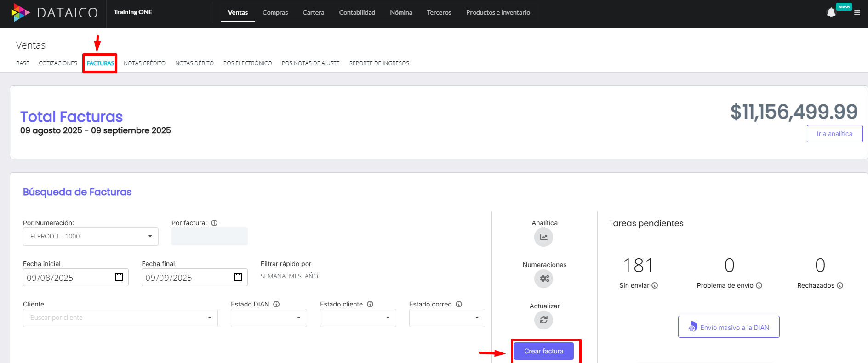Open notifications bell icon
Screen dimensions: 868x363
pyautogui.click(x=831, y=13)
